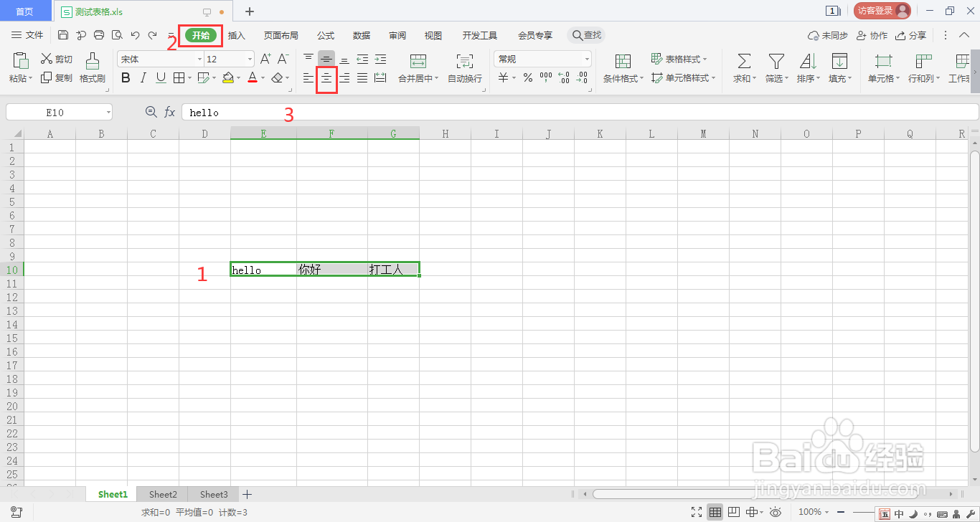The image size is (980, 522).
Task: Open the 页面布局 ribbon tab
Action: click(281, 35)
